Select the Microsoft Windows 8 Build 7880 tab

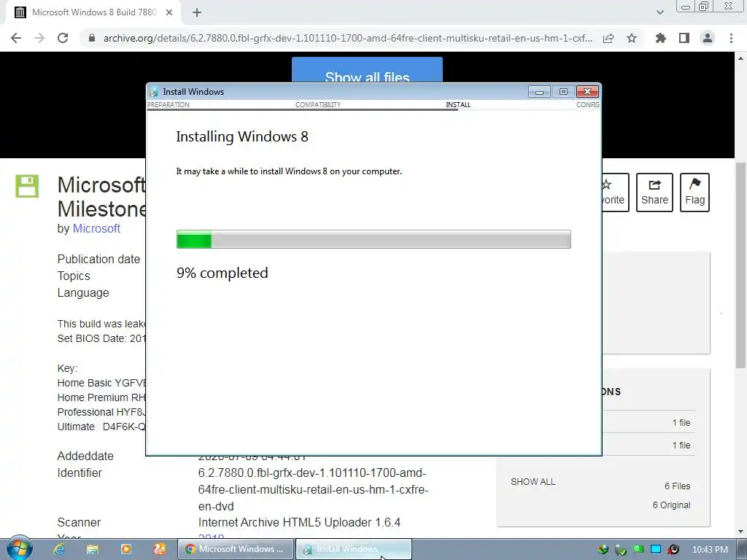pyautogui.click(x=93, y=12)
